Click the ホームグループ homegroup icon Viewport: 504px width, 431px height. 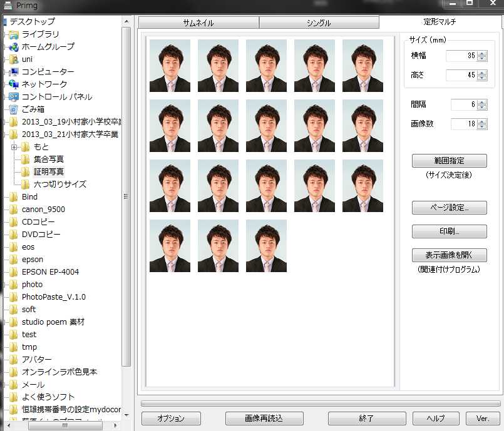coord(14,47)
